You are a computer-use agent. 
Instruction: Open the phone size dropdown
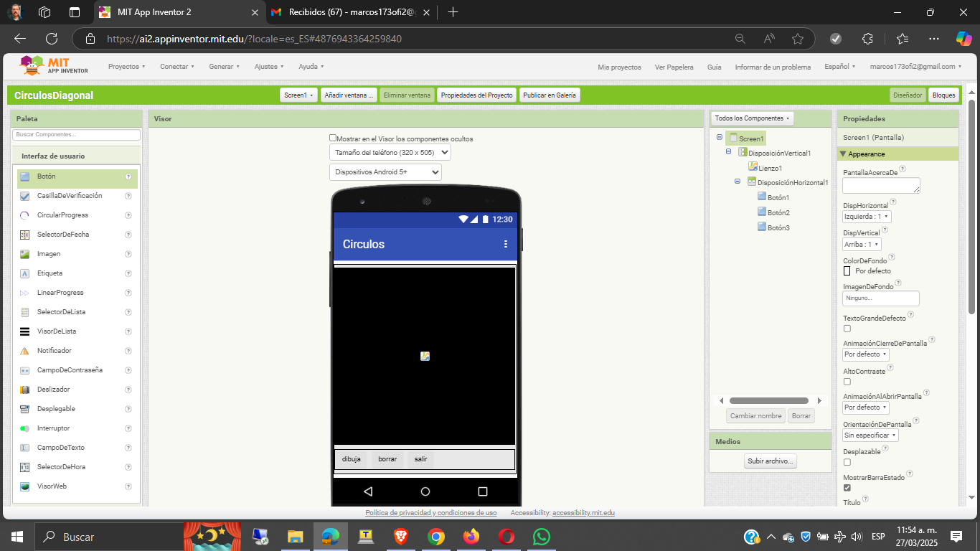(390, 152)
